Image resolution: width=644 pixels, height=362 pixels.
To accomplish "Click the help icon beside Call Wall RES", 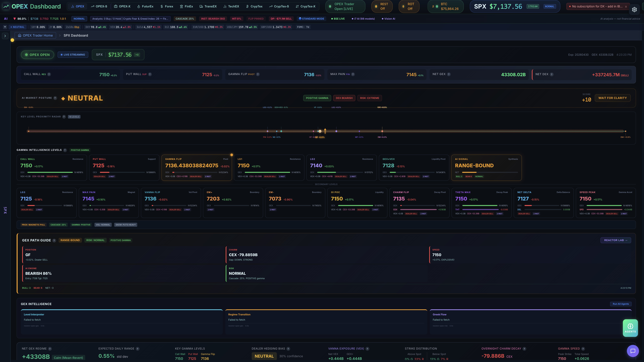I will (x=49, y=74).
